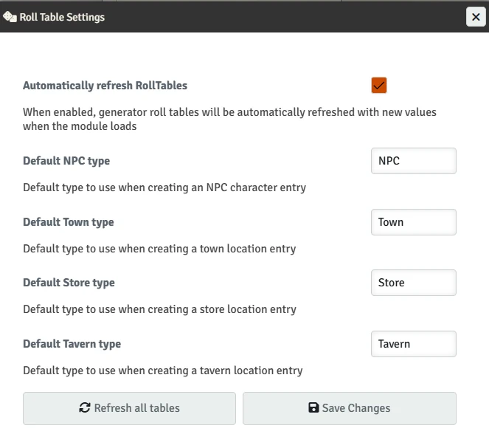Save Changes to roll table settings
The height and width of the screenshot is (448, 489).
click(350, 408)
